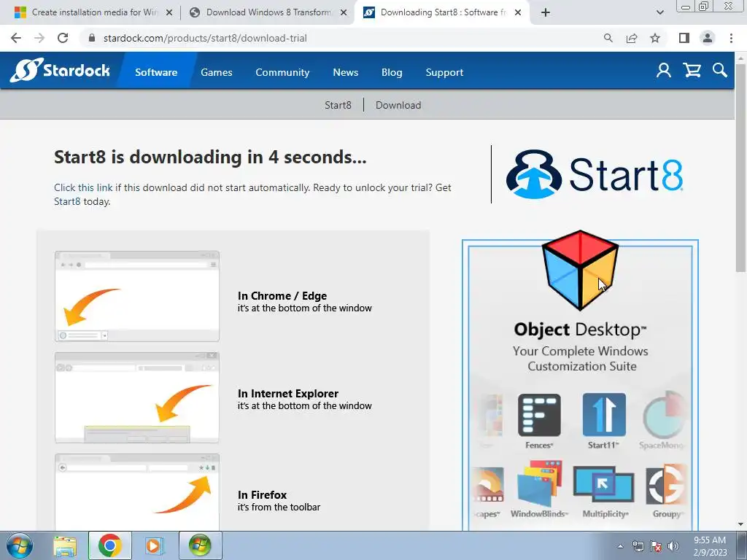
Task: Click the 'Click this link' download link
Action: click(x=83, y=187)
